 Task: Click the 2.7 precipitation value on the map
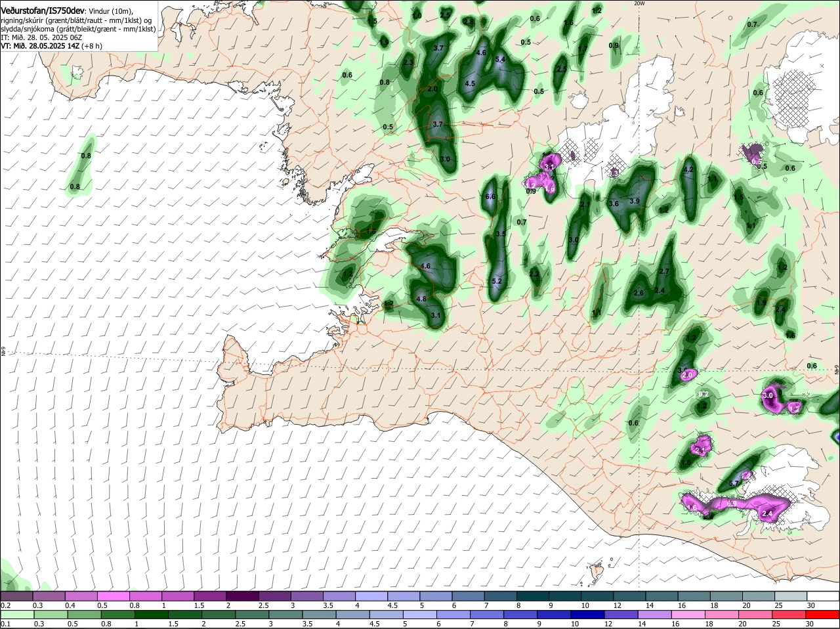point(663,271)
